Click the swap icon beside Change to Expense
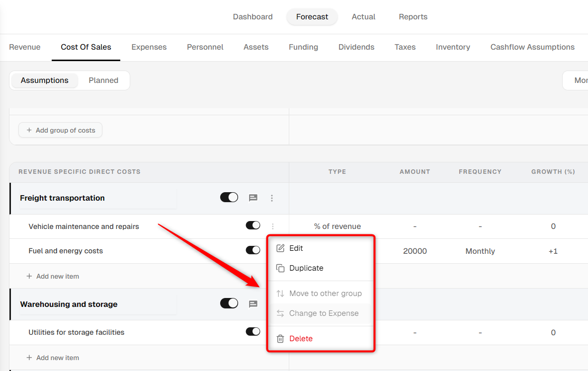588x371 pixels. click(280, 313)
